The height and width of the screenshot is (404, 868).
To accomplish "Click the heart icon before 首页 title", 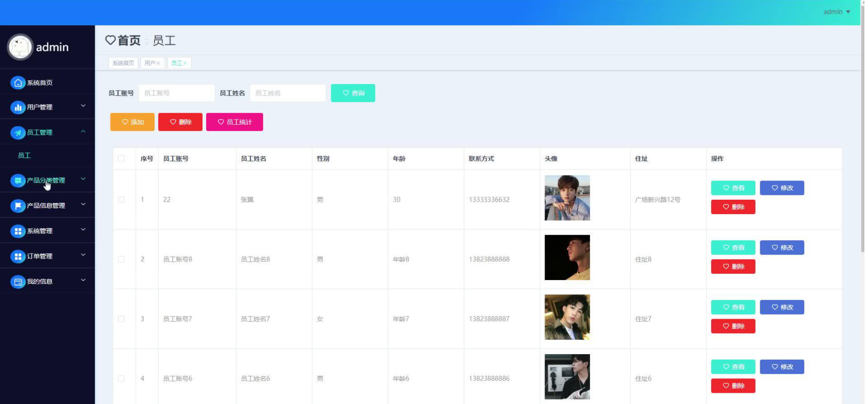I will pyautogui.click(x=111, y=40).
